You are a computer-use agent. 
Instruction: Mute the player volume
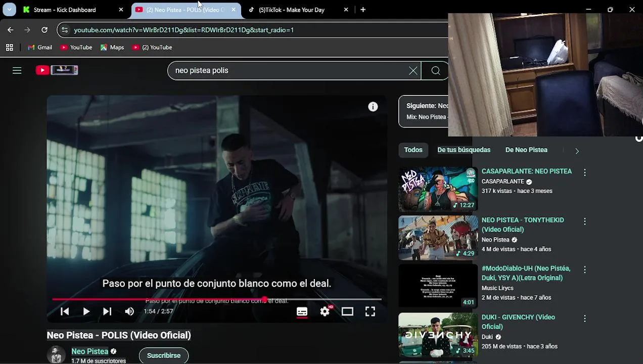pos(129,311)
